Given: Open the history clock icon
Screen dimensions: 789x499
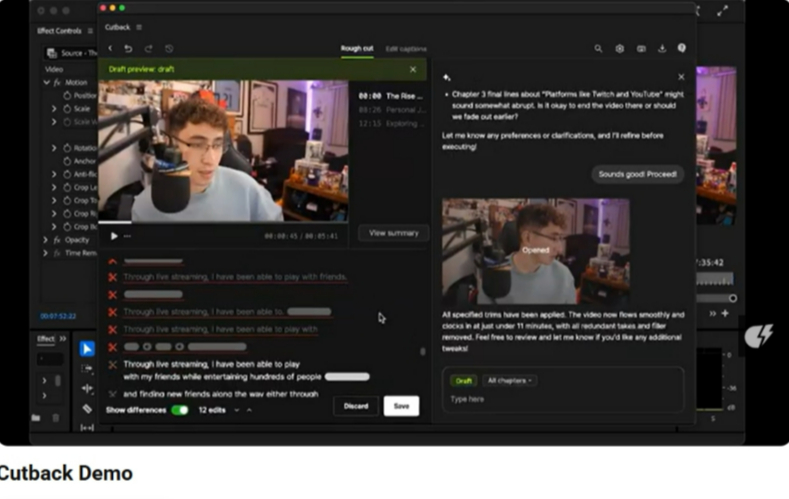Looking at the screenshot, I should [169, 48].
